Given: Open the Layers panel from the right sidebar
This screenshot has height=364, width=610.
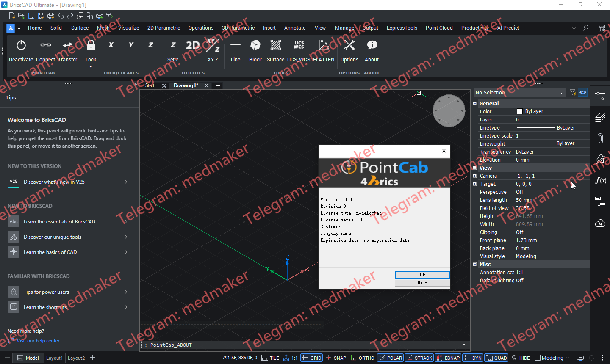Looking at the screenshot, I should click(x=600, y=117).
